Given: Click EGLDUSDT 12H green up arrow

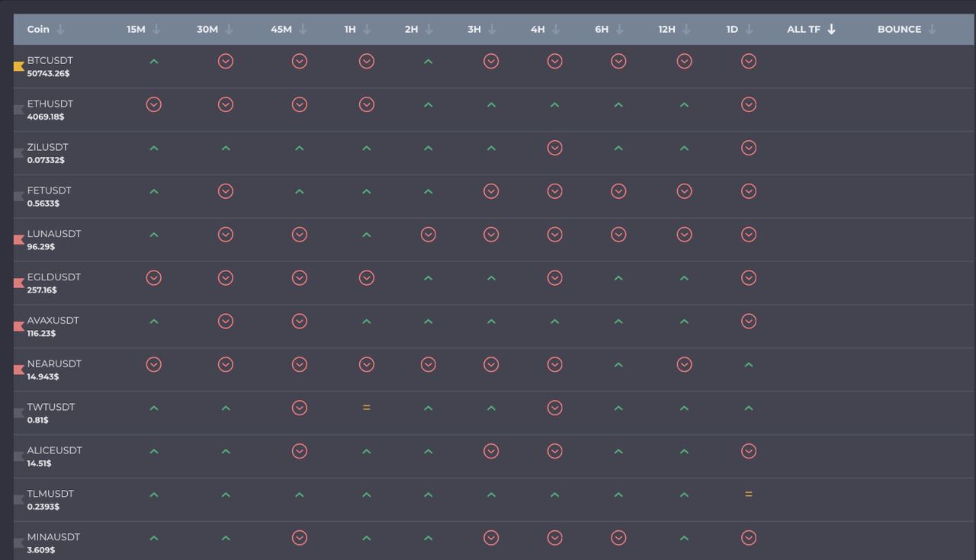Looking at the screenshot, I should 685,278.
